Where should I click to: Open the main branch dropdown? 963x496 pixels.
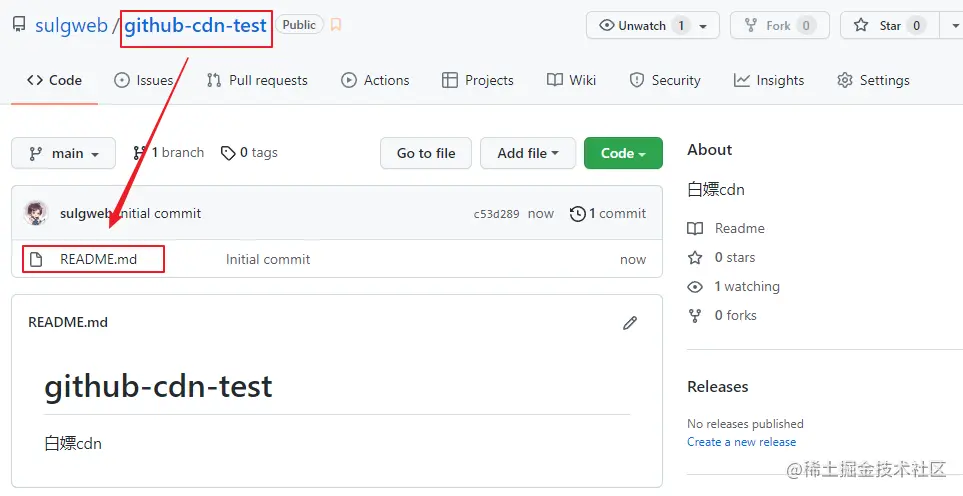click(63, 153)
